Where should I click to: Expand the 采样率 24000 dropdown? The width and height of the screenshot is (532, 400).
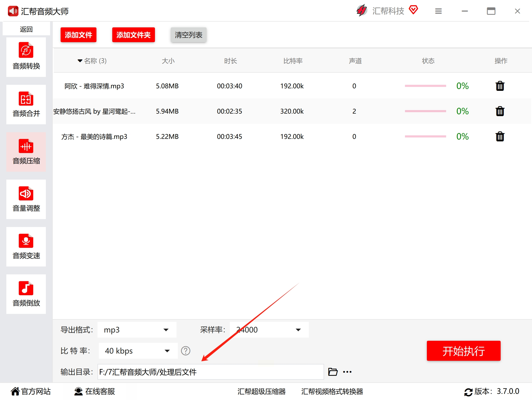point(269,330)
